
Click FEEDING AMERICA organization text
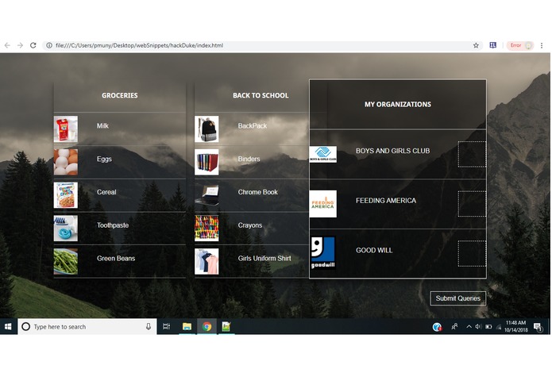pyautogui.click(x=386, y=201)
